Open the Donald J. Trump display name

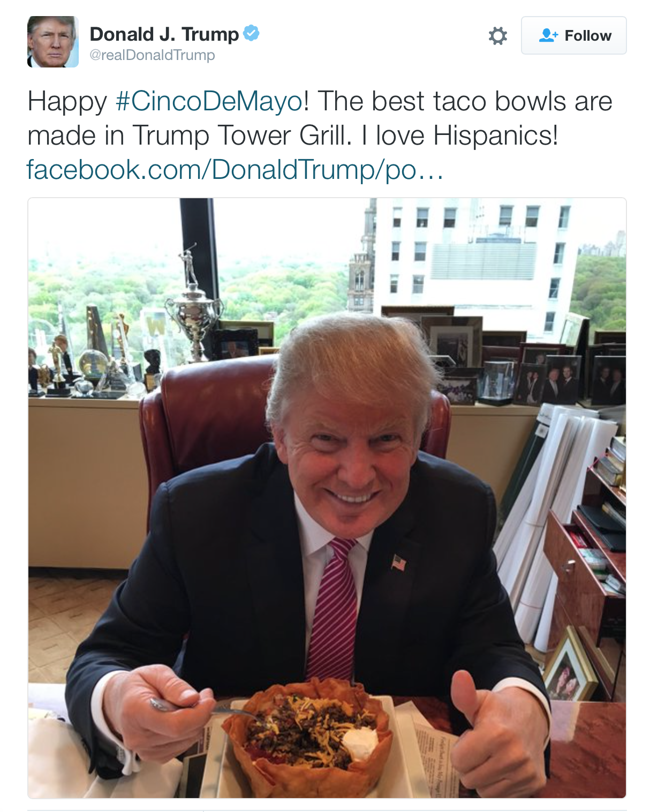164,34
